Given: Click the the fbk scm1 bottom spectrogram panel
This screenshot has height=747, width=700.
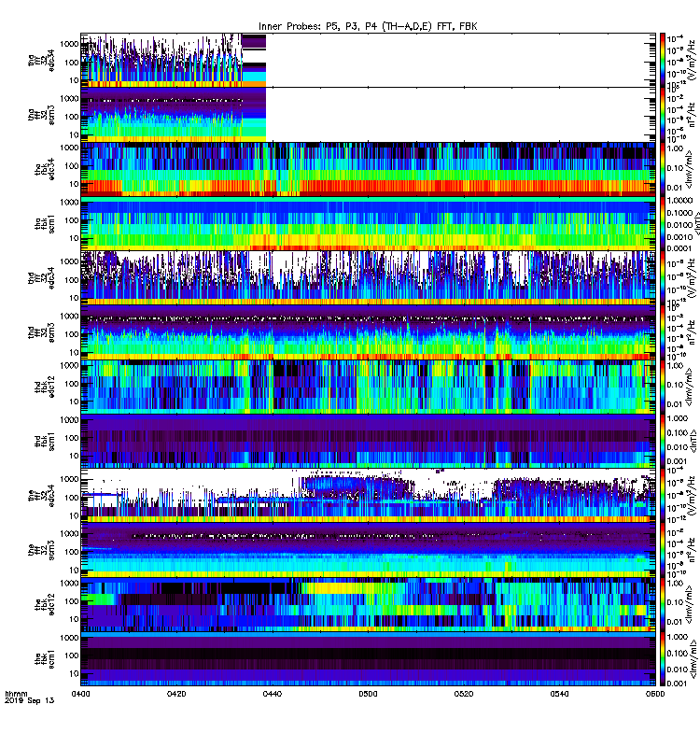Looking at the screenshot, I should click(x=368, y=659).
